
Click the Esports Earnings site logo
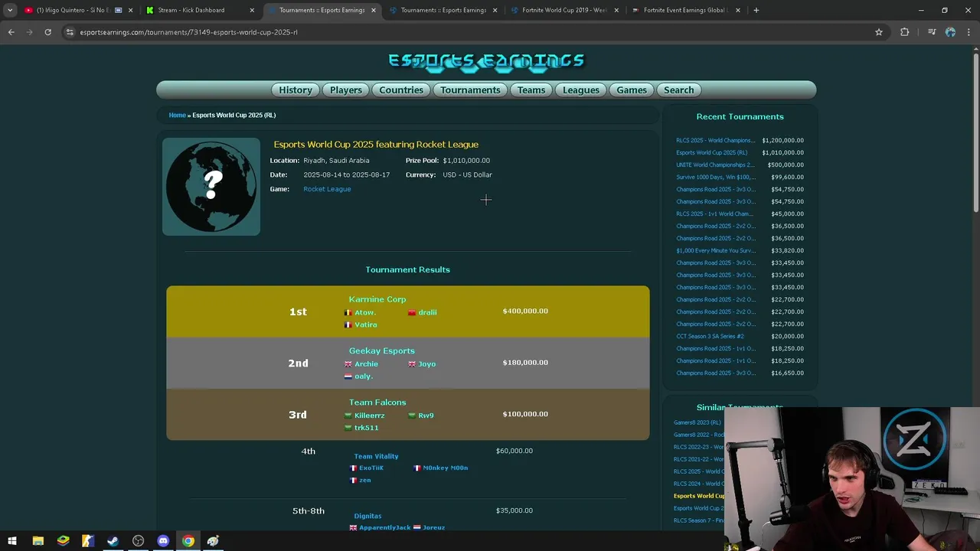(x=486, y=61)
